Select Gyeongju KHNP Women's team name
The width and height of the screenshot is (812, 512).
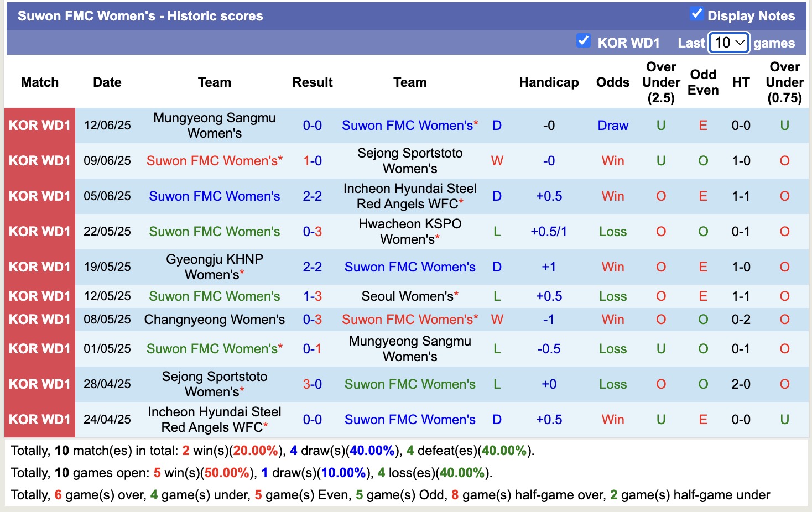215,267
